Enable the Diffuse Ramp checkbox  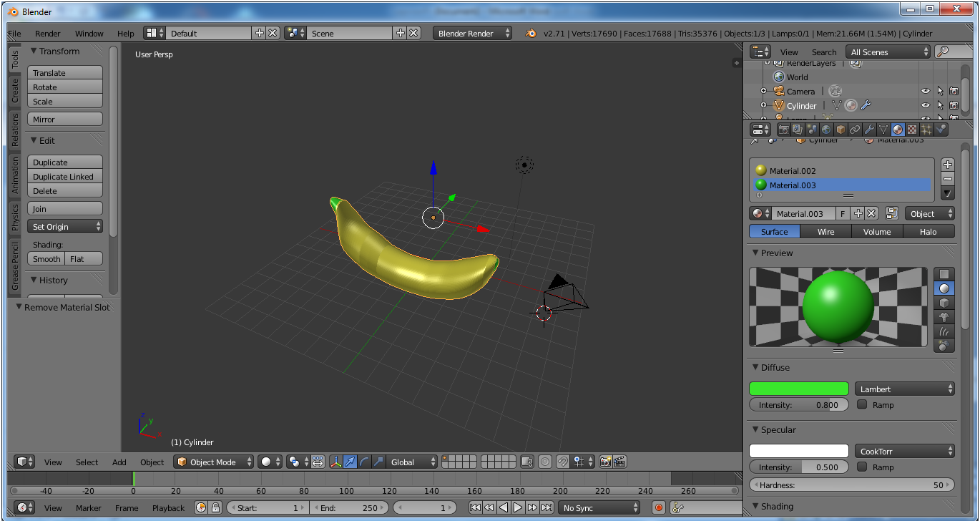[862, 404]
